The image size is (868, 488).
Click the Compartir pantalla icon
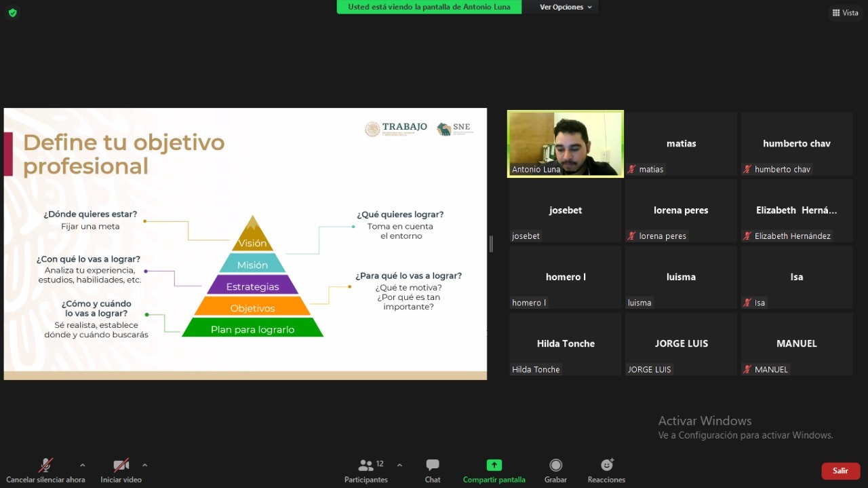[x=494, y=466]
